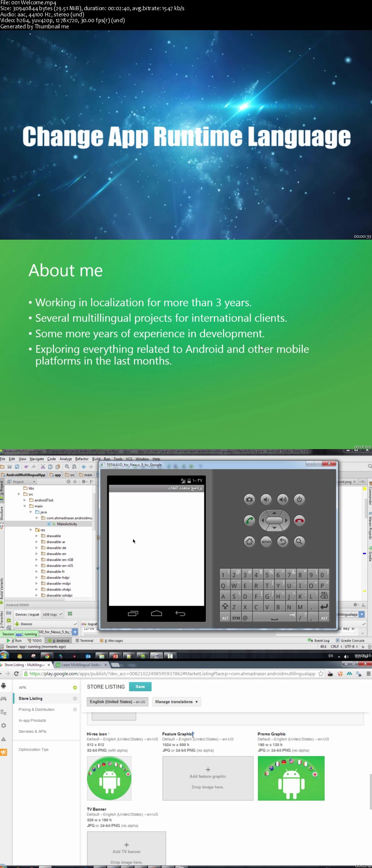Image resolution: width=372 pixels, height=868 pixels.
Task: Click the Cut scissors icon in Android Studio
Action: 43,467
